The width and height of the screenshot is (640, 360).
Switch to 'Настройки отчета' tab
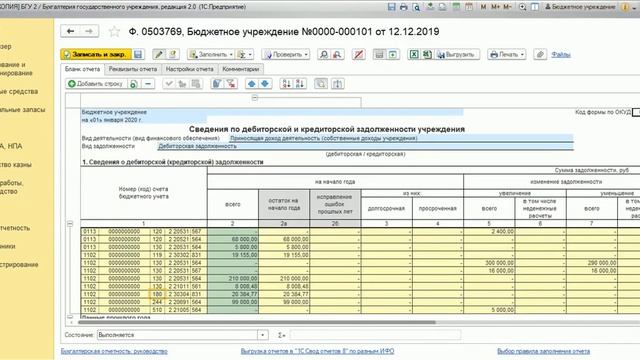pyautogui.click(x=189, y=69)
